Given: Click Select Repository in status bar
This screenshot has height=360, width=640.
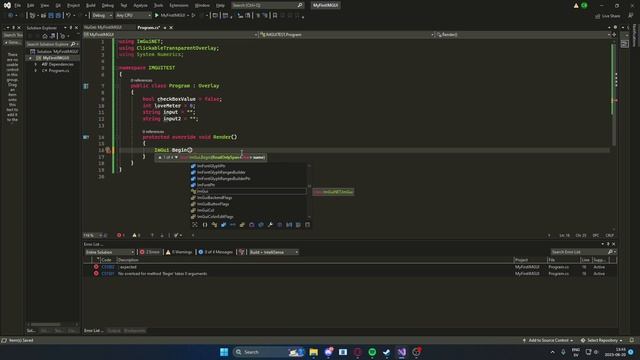Looking at the screenshot, I should click(x=602, y=340).
